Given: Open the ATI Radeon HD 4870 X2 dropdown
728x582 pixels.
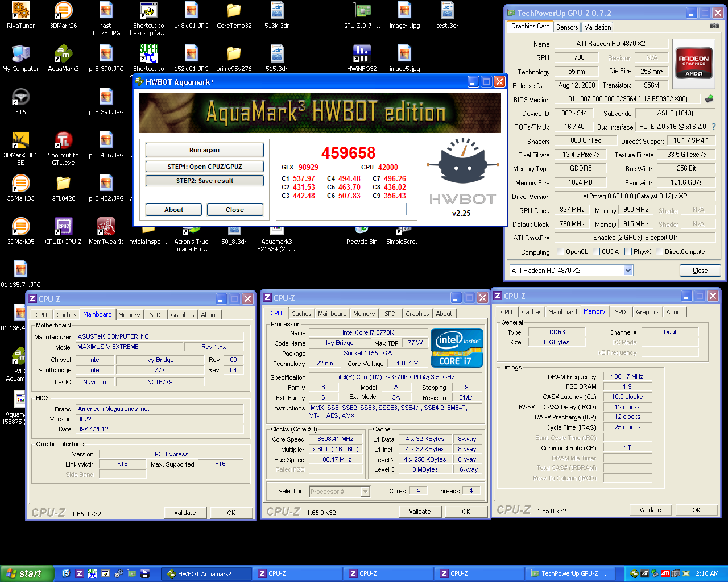Looking at the screenshot, I should click(x=628, y=271).
